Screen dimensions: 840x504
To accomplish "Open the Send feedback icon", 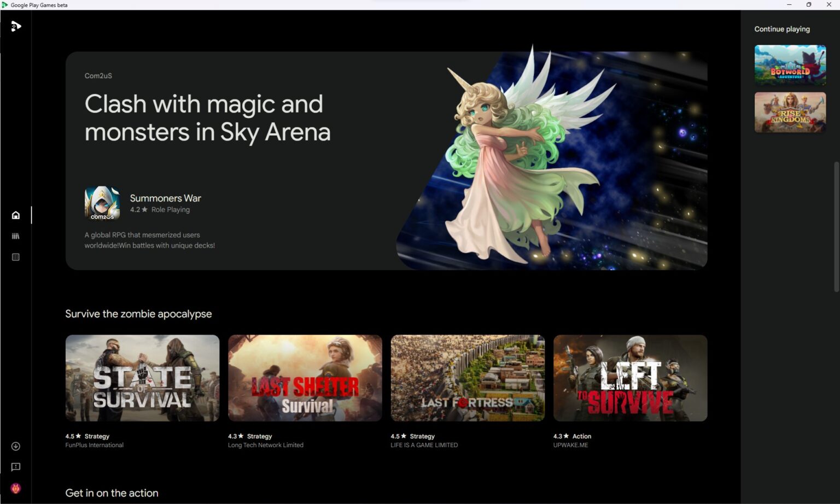I will coord(16,467).
